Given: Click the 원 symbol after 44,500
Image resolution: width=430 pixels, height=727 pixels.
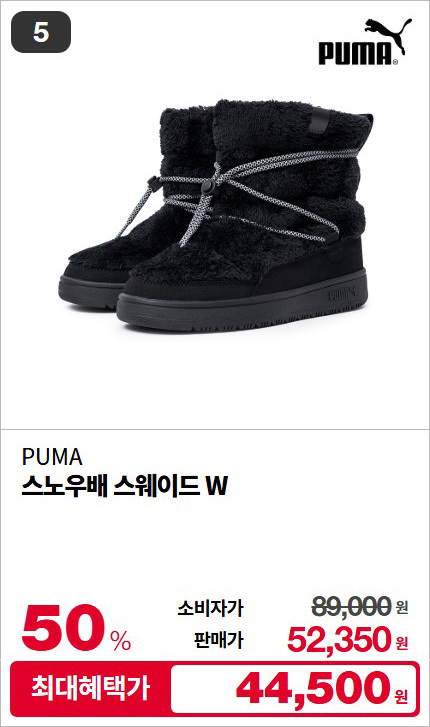Looking at the screenshot, I should [x=402, y=696].
